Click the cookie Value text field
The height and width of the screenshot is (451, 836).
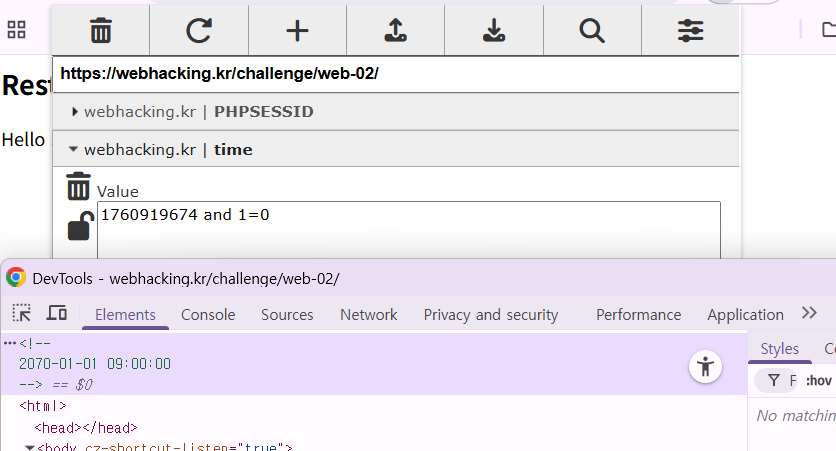(x=408, y=230)
